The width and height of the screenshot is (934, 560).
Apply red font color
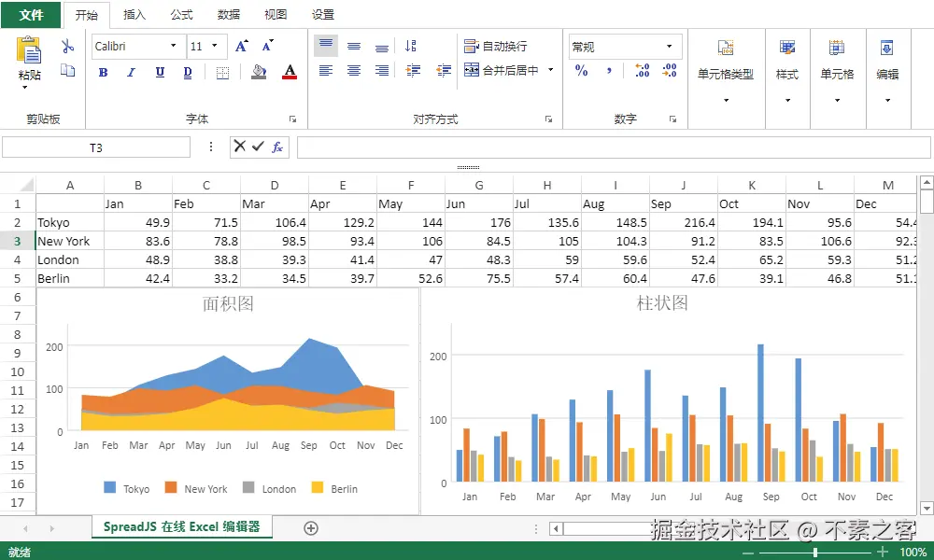tap(290, 72)
